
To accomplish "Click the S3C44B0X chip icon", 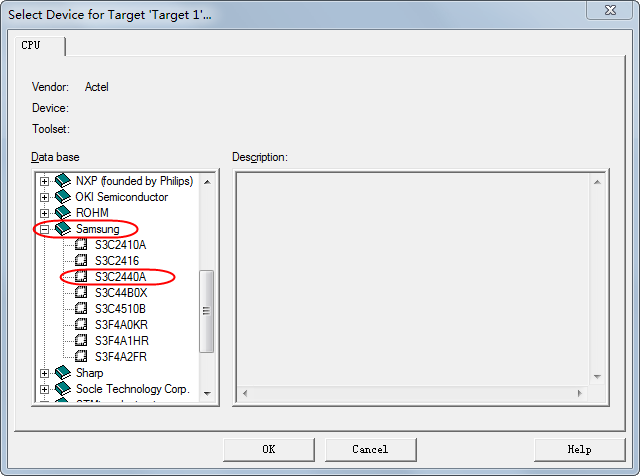I will click(81, 292).
